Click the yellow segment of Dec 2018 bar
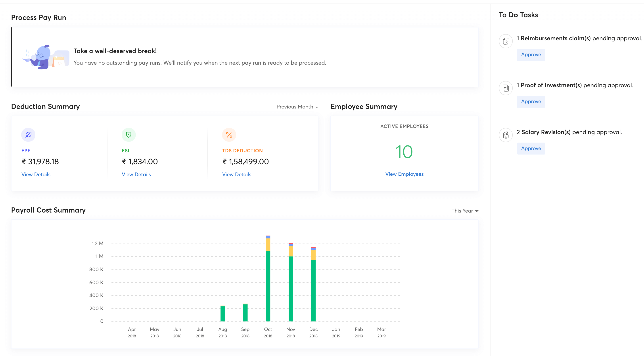 [313, 255]
